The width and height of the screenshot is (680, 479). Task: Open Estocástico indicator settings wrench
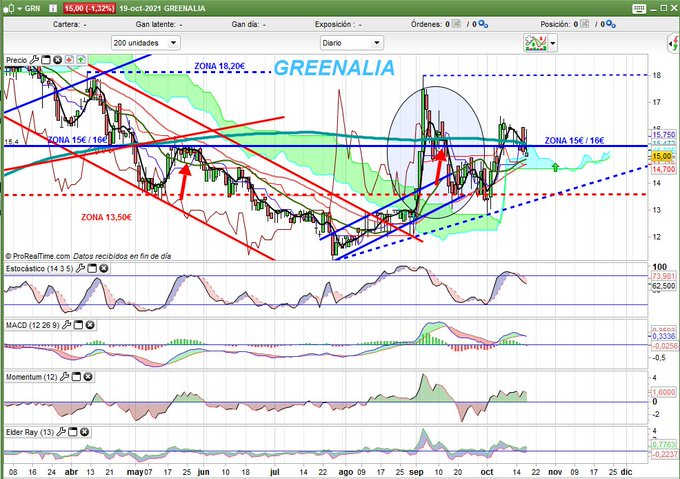(80, 268)
